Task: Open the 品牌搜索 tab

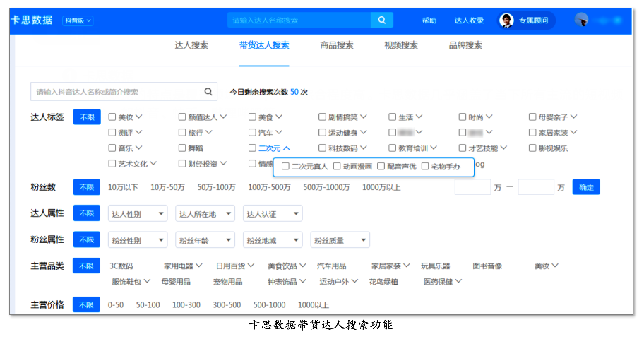Action: pos(465,45)
